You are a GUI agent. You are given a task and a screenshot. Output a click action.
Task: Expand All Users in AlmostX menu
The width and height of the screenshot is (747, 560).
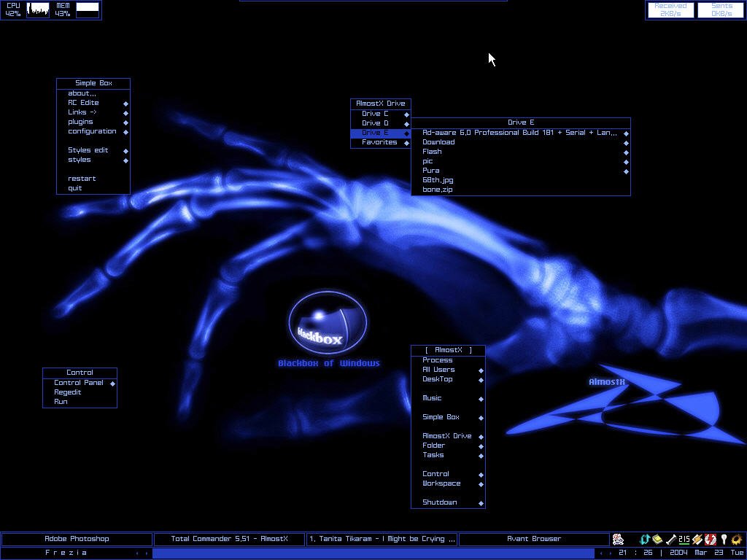coord(449,370)
